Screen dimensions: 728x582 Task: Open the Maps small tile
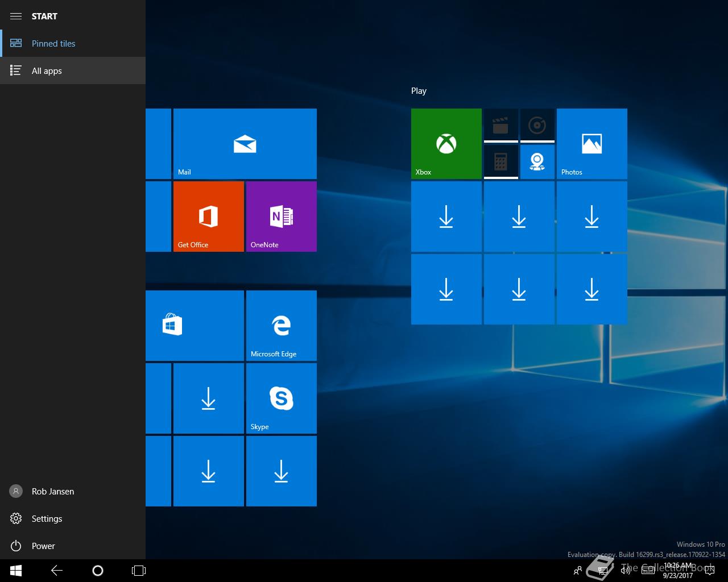click(x=537, y=162)
